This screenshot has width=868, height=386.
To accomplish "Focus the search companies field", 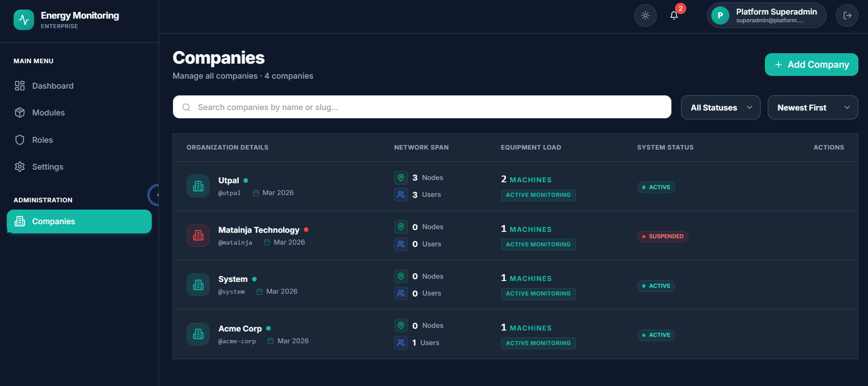I will click(x=422, y=107).
